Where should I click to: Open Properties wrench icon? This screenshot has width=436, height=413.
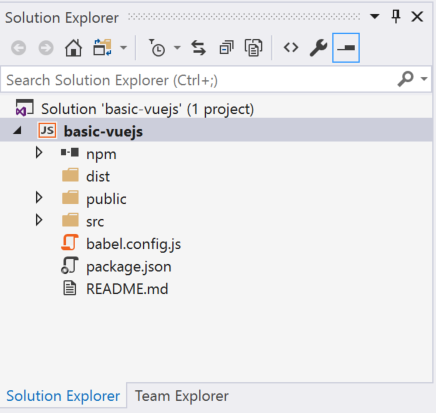click(x=318, y=48)
